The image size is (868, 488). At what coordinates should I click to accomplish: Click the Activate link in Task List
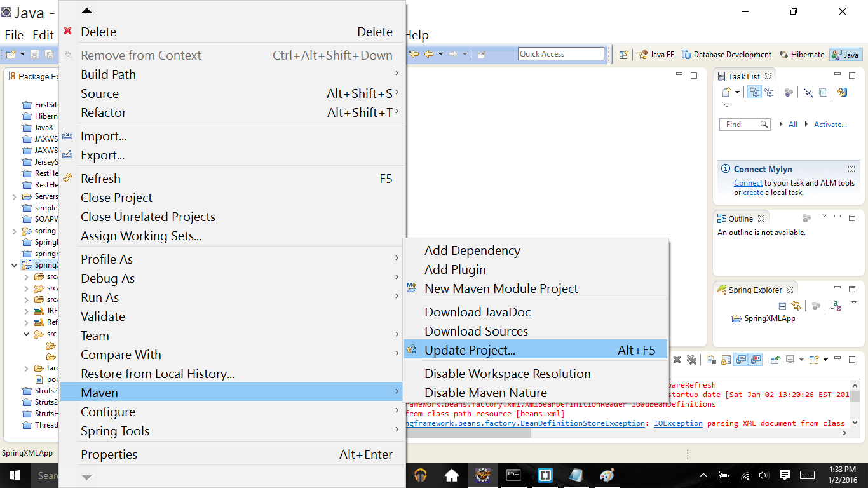pyautogui.click(x=829, y=124)
